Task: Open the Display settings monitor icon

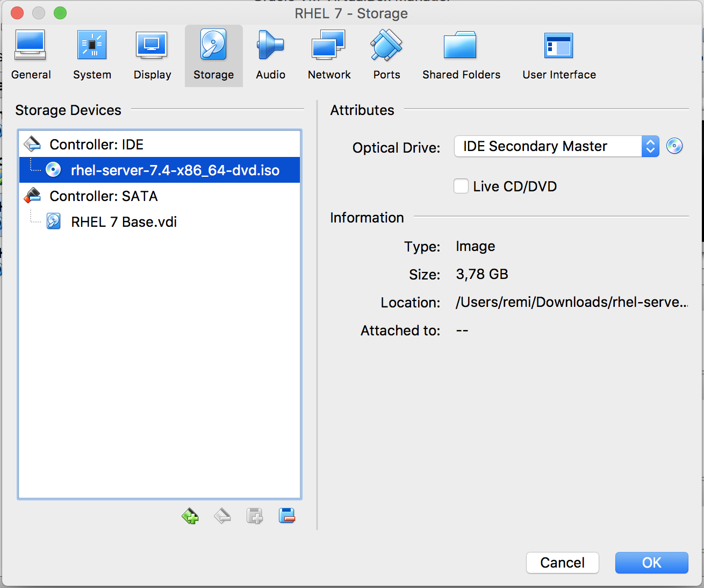Action: 152,46
